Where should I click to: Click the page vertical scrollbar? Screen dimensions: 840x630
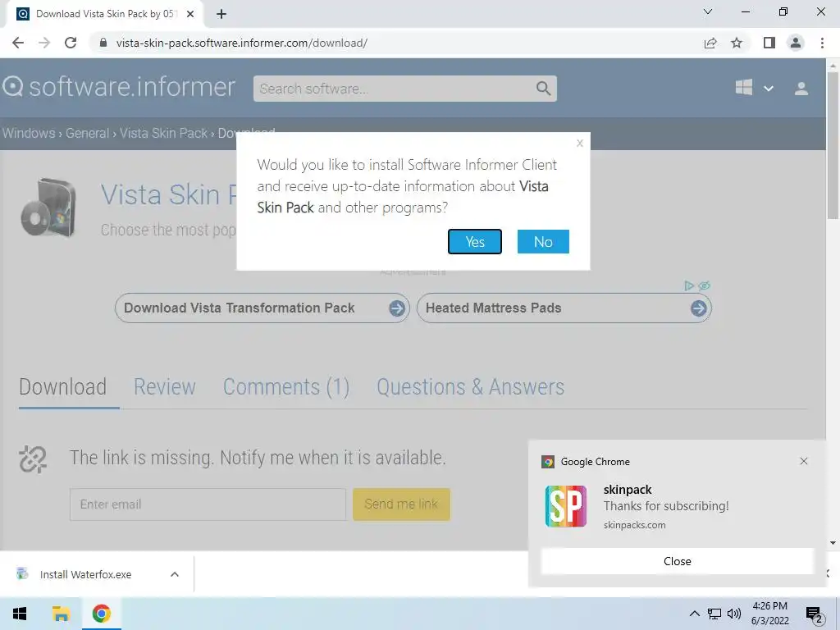[833, 144]
